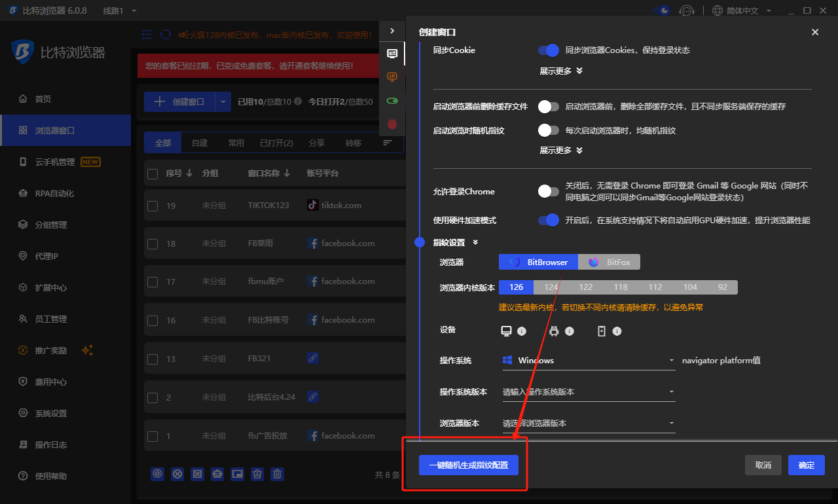Toggle 使用硬件加速模式 switch

(x=549, y=220)
